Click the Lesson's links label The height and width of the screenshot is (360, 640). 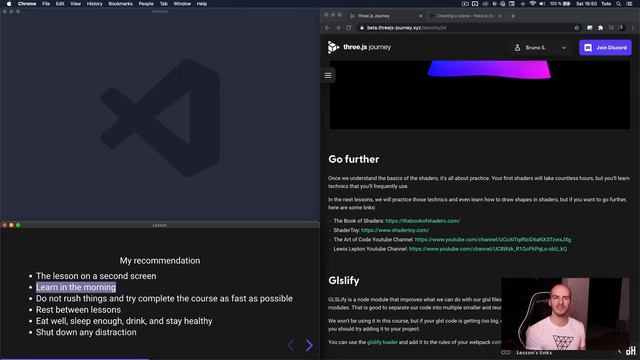(534, 353)
